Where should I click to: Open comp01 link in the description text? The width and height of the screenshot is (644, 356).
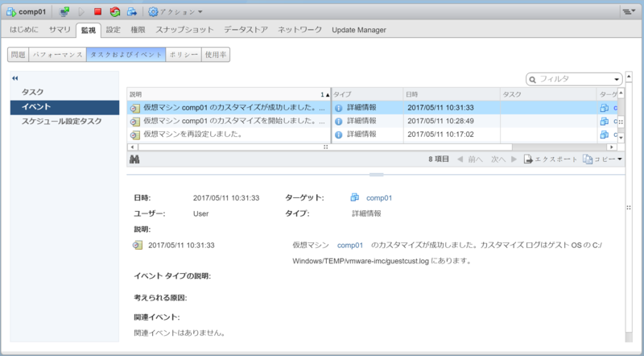350,246
